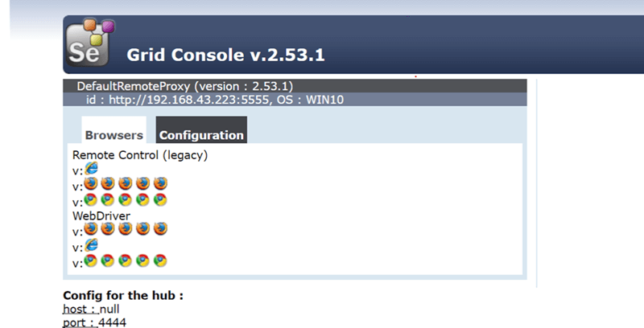Click the DefaultRemoteProxy version header
Image resolution: width=644 pixels, height=328 pixels.
(185, 86)
